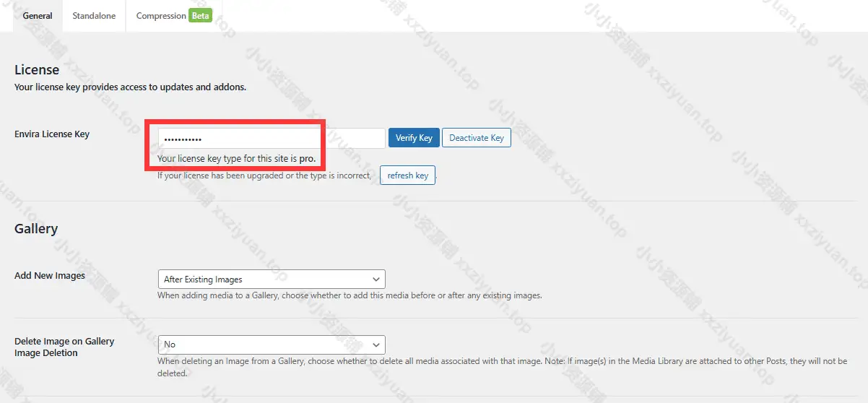Switch to the General tab

pyautogui.click(x=38, y=16)
